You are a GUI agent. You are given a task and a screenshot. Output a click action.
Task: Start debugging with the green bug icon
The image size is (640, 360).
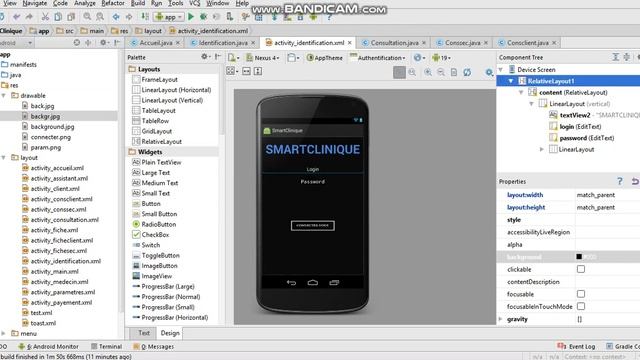[203, 17]
